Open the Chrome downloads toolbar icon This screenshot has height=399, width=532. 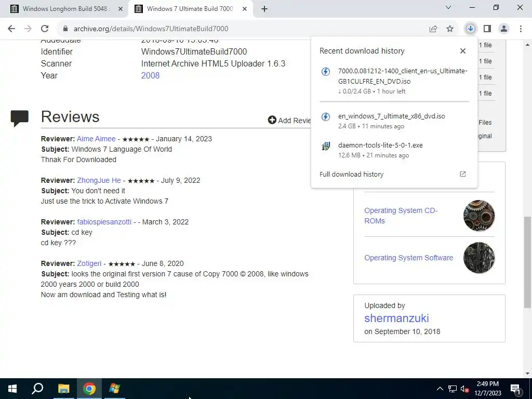point(470,29)
